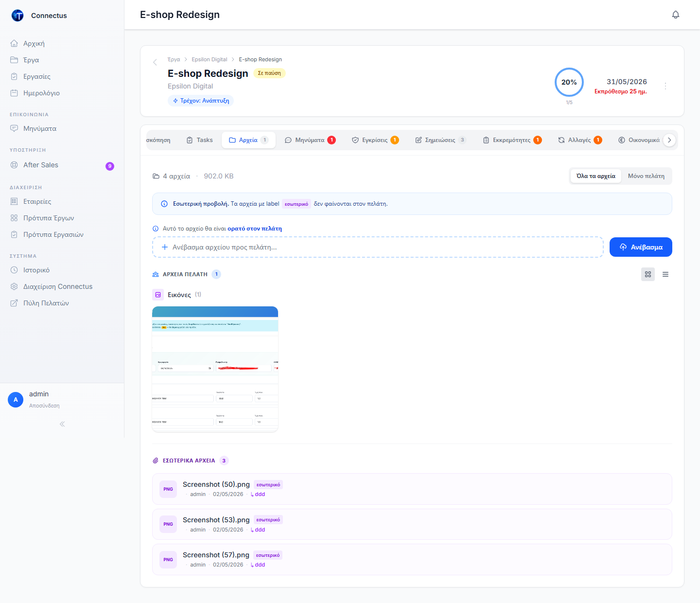Switch to the Tasks tab
The width and height of the screenshot is (700, 603).
click(x=200, y=140)
